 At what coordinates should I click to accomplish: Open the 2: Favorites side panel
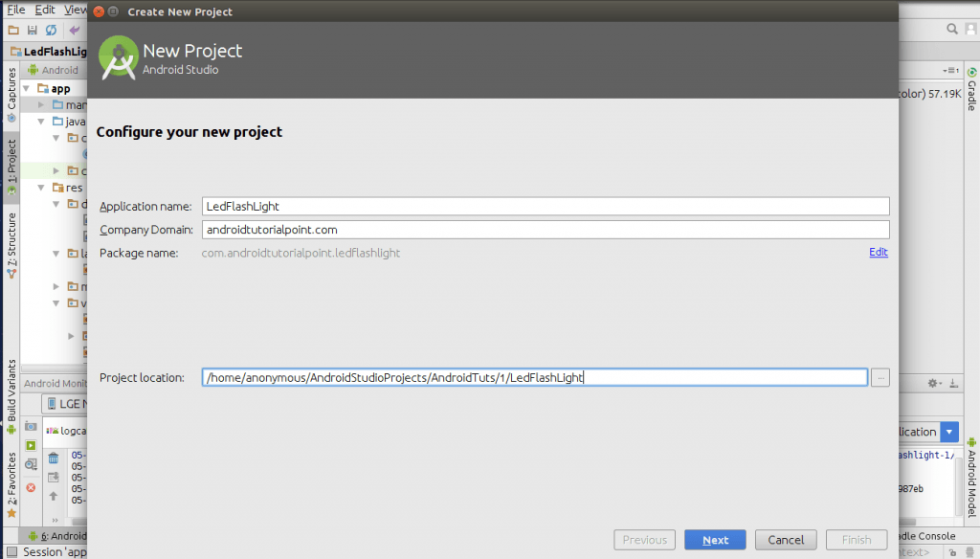(11, 485)
